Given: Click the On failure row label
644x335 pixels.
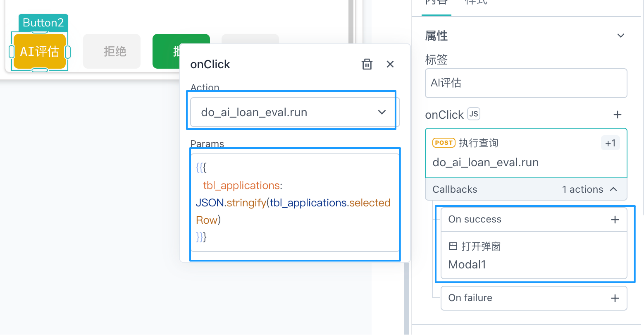Looking at the screenshot, I should [x=470, y=298].
